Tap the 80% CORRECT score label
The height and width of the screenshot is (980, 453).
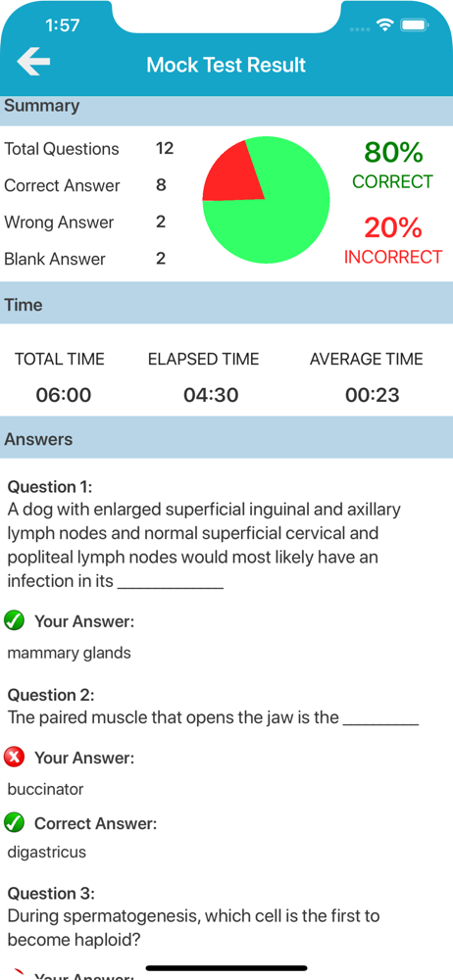tap(393, 165)
